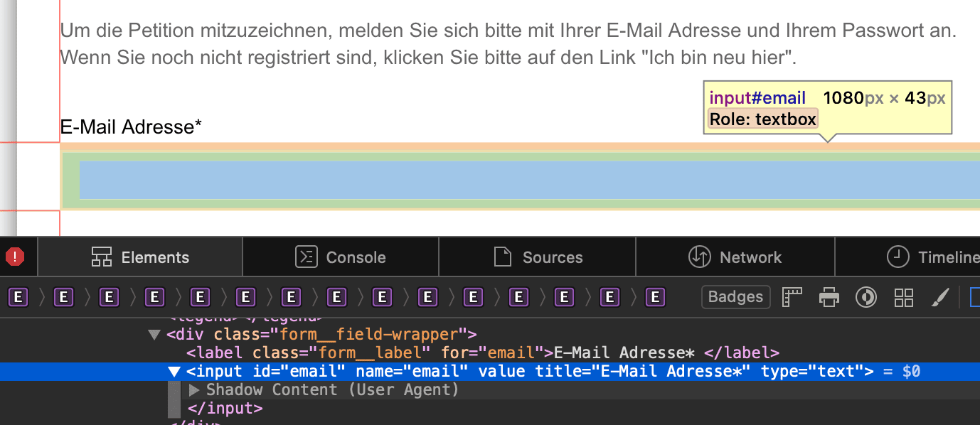Open the Timelines tab

[x=932, y=257]
